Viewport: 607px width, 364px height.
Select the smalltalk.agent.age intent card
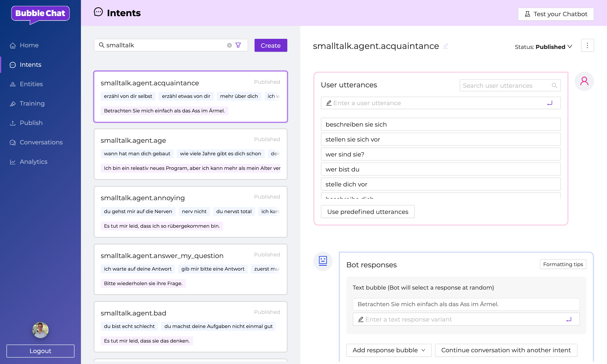190,154
